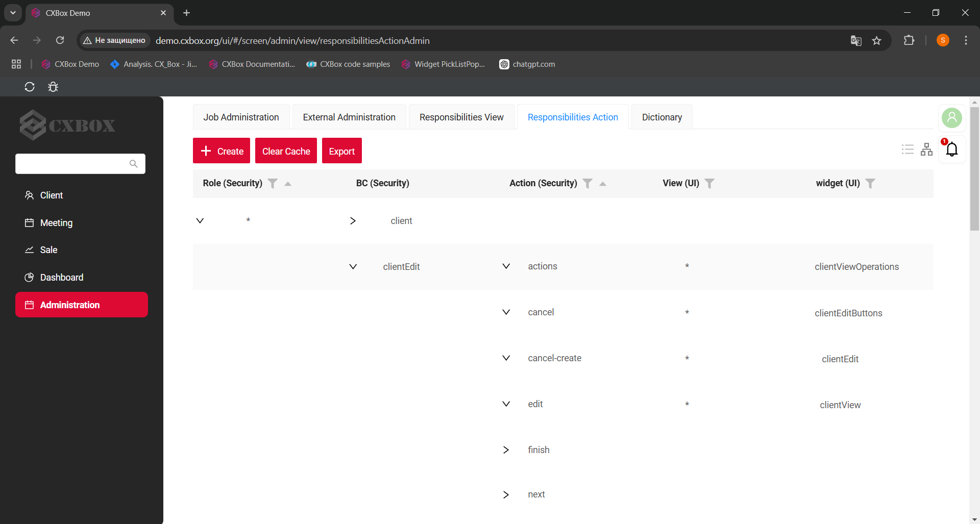Open the tab search dropdown arrow
Viewport: 980px width, 524px height.
(x=13, y=13)
